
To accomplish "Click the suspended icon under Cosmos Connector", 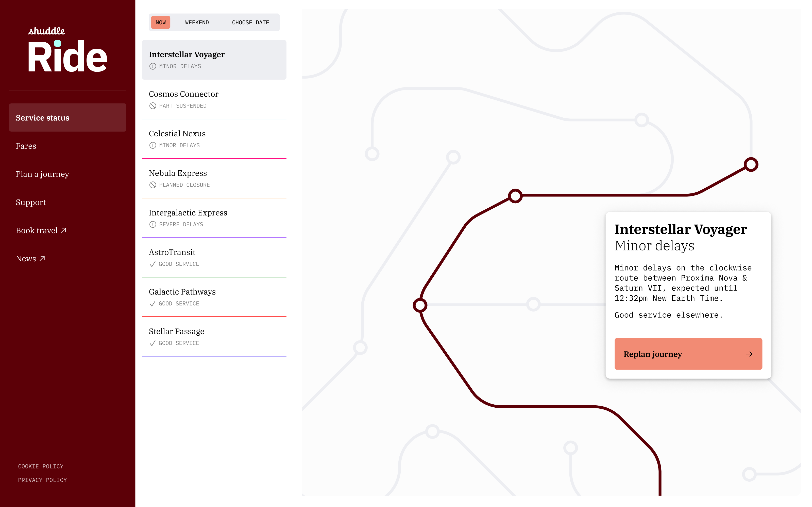I will (153, 106).
